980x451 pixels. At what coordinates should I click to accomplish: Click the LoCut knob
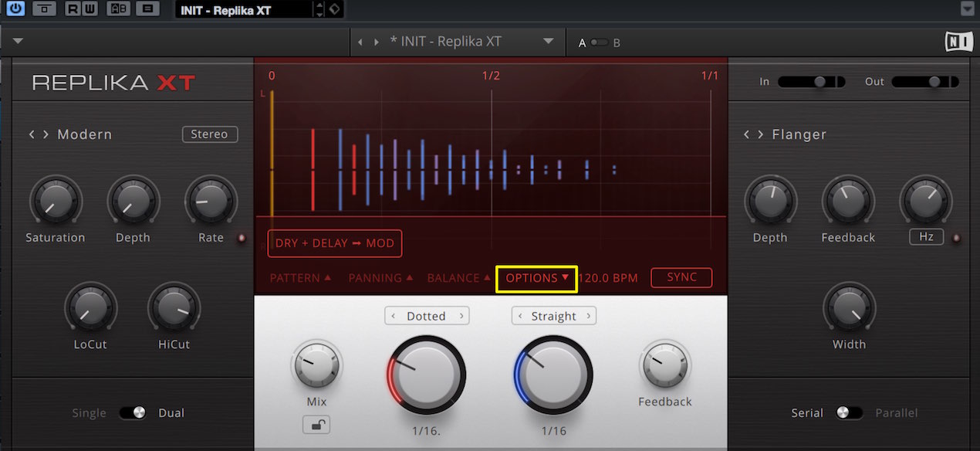(90, 308)
